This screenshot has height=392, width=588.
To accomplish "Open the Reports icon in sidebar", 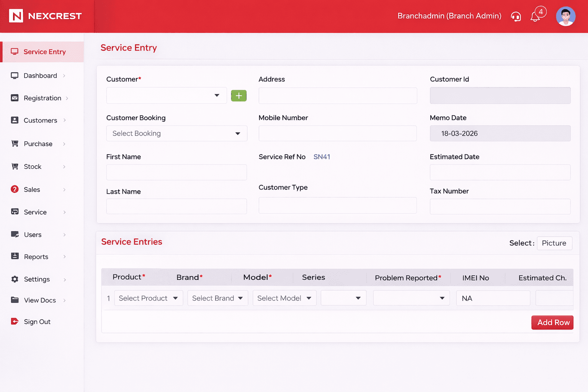I will 15,256.
